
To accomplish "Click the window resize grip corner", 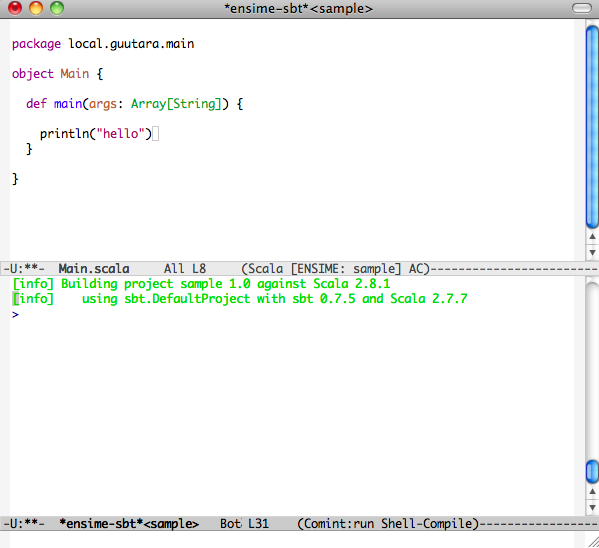I will tap(593, 542).
